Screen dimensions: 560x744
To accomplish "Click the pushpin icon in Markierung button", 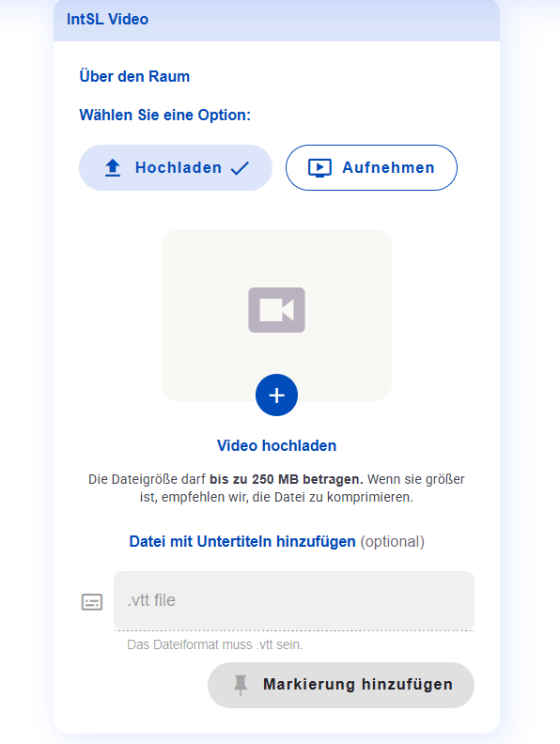I will coord(241,685).
